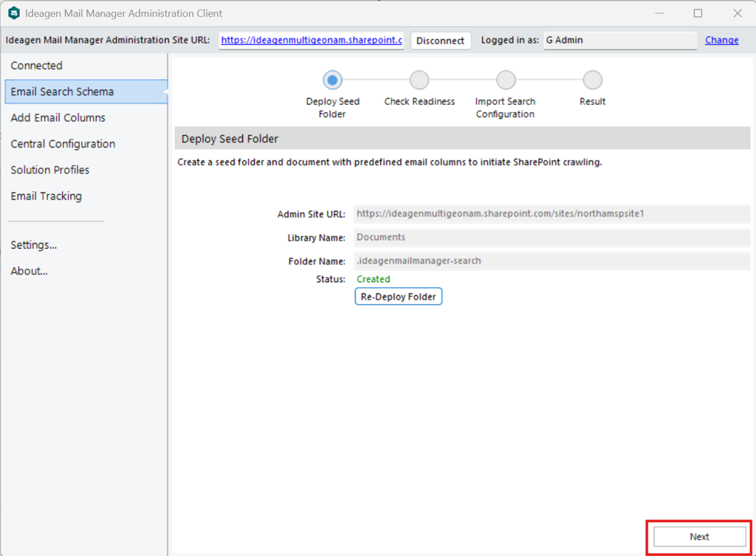This screenshot has width=756, height=556.
Task: Click the Re-Deploy Folder button
Action: [x=398, y=297]
